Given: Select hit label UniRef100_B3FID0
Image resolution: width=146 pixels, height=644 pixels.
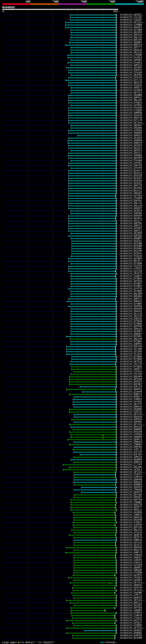Looking at the screenshot, I should (x=131, y=454).
